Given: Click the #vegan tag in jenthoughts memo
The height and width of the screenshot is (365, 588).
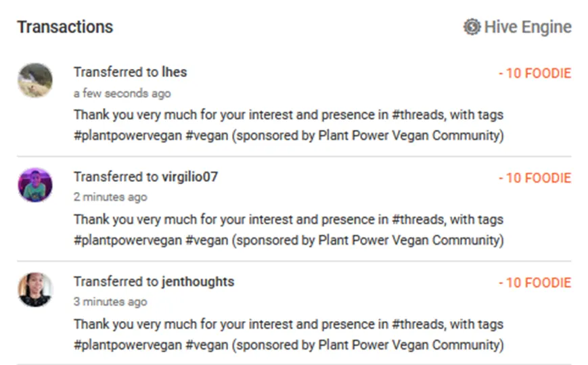Looking at the screenshot, I should point(207,345).
